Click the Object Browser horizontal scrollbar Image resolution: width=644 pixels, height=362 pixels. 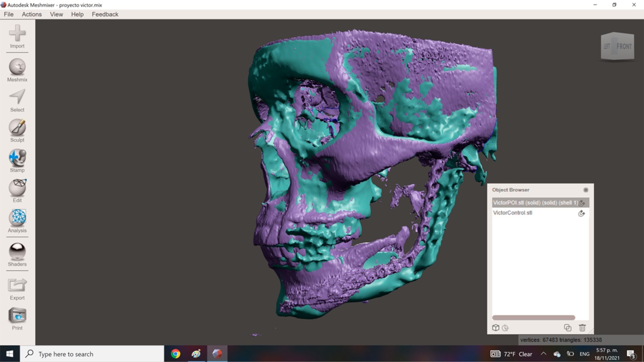pos(533,318)
